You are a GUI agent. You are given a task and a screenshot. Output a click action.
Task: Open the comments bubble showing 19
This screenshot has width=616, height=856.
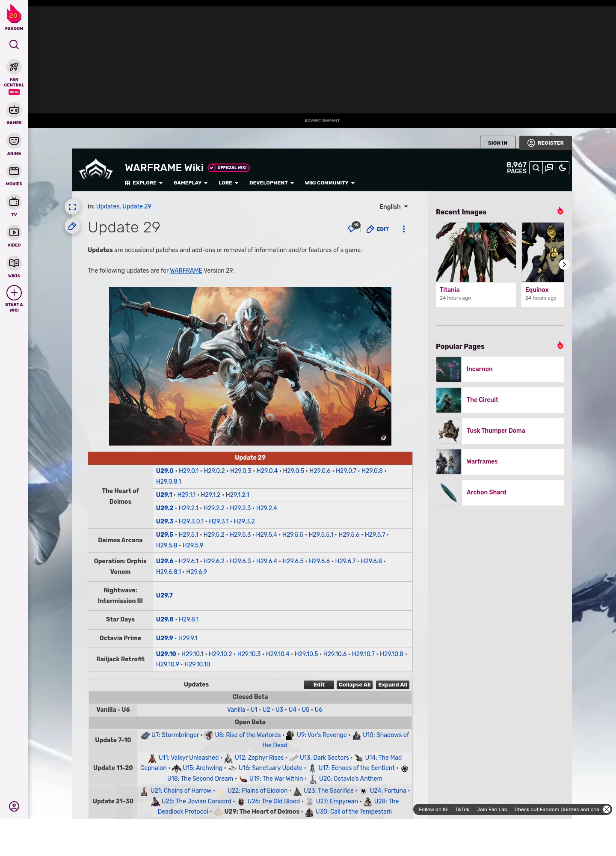pyautogui.click(x=353, y=228)
